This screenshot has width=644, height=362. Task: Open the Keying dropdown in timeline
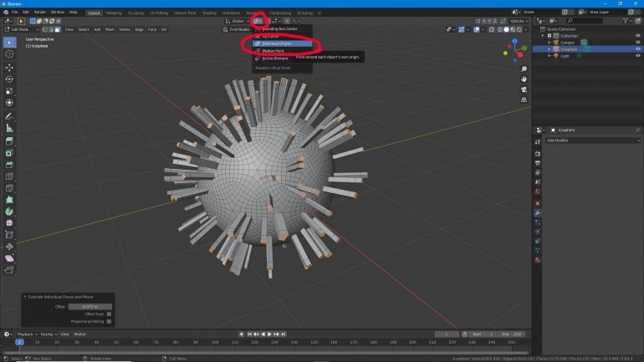coord(49,334)
